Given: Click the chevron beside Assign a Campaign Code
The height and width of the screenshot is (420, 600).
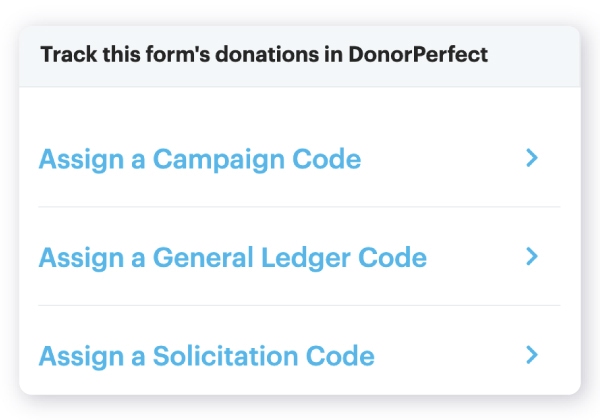Looking at the screenshot, I should (x=532, y=158).
